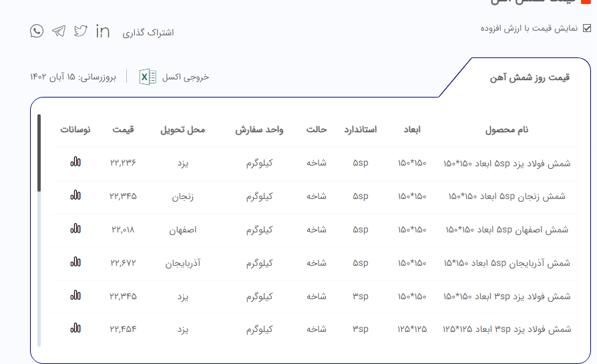Screen dimensions: 597x364
Task: Click the محل تحویل column header
Action: click(182, 130)
